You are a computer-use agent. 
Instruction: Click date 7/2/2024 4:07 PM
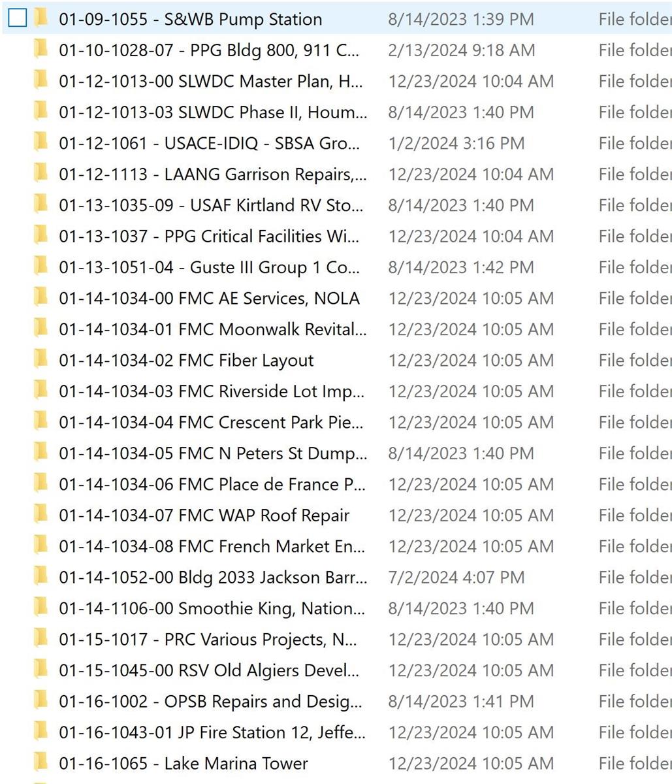point(456,578)
